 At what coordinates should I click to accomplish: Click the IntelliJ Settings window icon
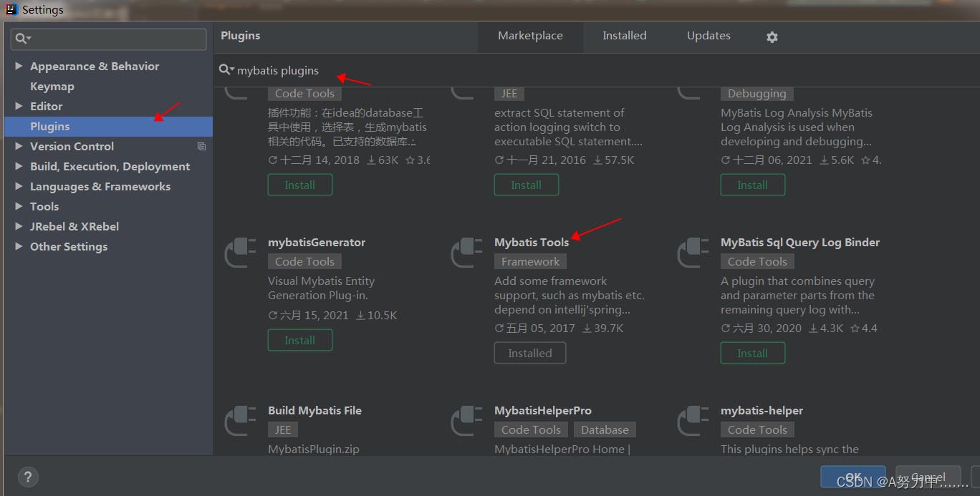coord(11,9)
